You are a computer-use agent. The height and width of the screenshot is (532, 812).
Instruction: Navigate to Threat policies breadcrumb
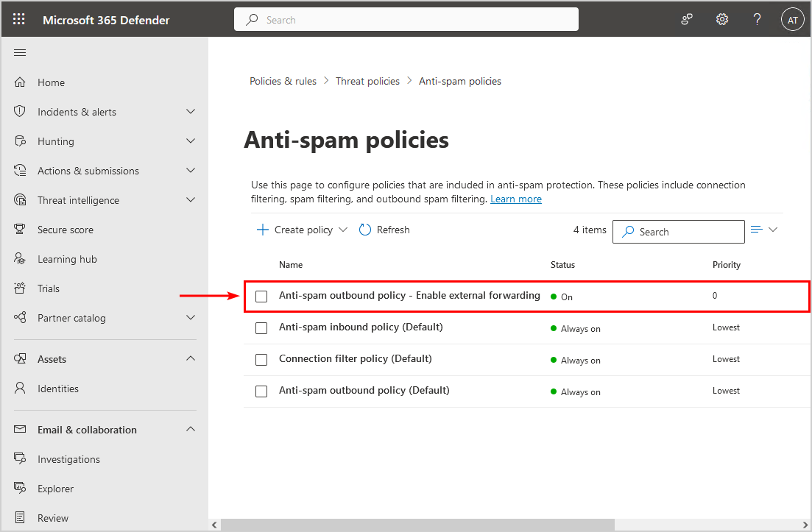point(367,81)
